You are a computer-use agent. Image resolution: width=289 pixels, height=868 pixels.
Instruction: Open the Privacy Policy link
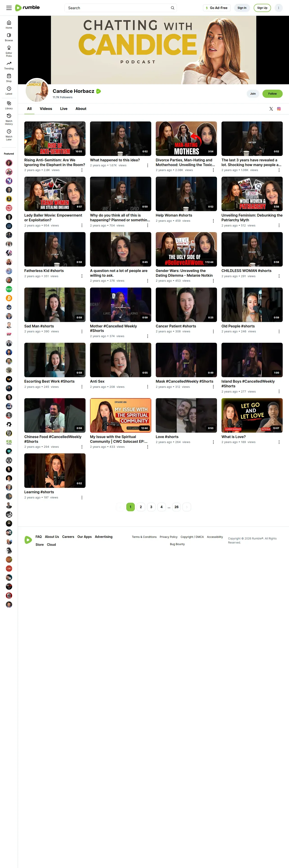(169, 537)
